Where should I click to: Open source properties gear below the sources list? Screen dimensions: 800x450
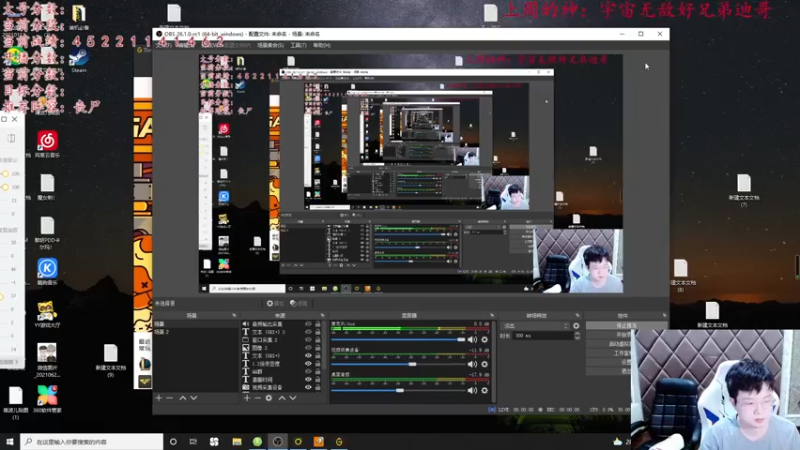269,398
